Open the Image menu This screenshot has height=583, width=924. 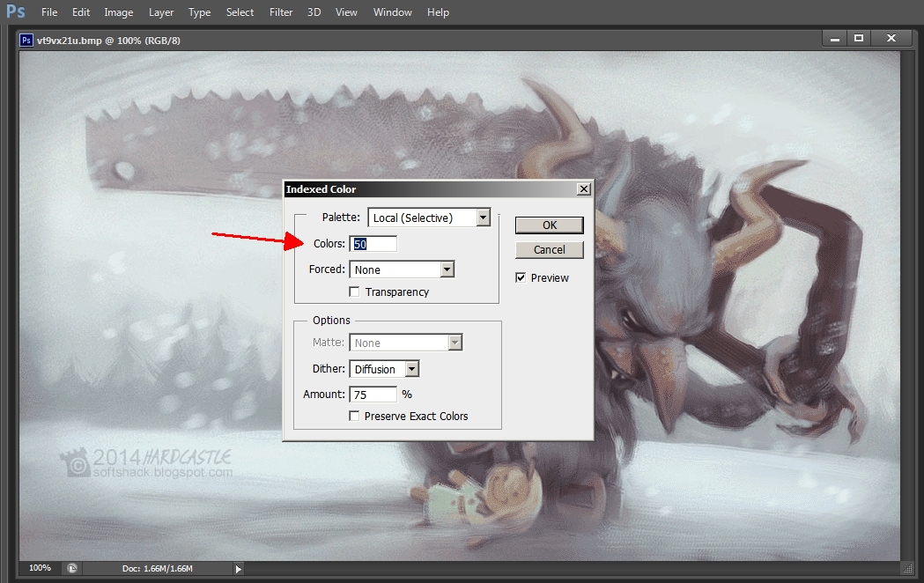pyautogui.click(x=118, y=11)
